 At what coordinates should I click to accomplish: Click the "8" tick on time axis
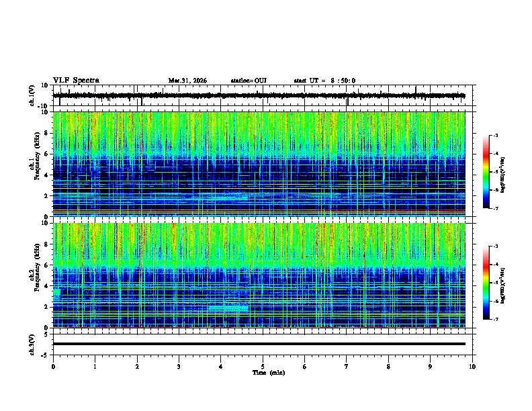(x=388, y=367)
